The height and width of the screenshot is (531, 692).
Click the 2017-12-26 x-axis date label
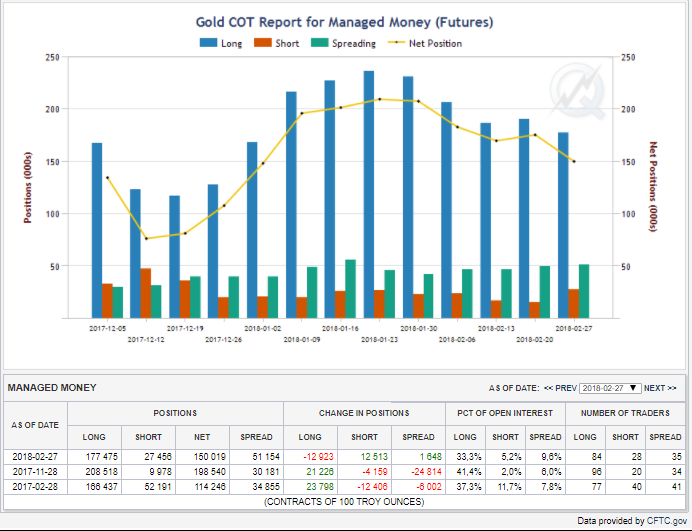(224, 340)
